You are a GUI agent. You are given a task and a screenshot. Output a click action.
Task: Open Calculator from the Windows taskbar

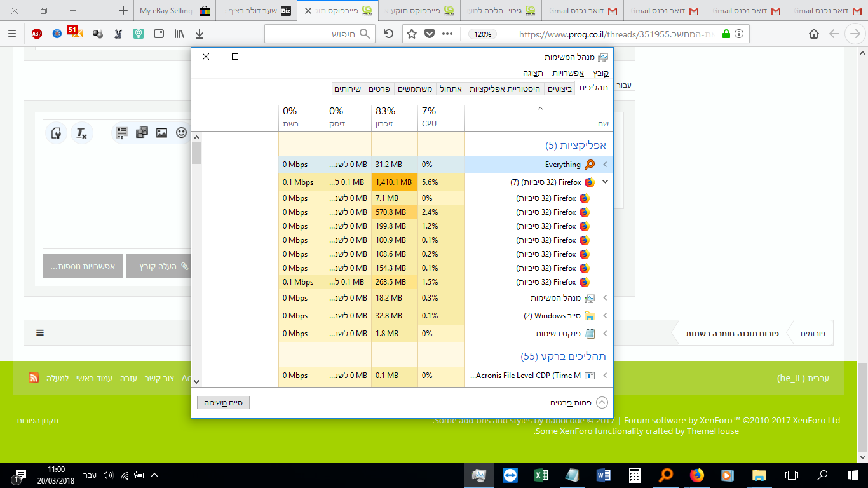[x=634, y=475]
